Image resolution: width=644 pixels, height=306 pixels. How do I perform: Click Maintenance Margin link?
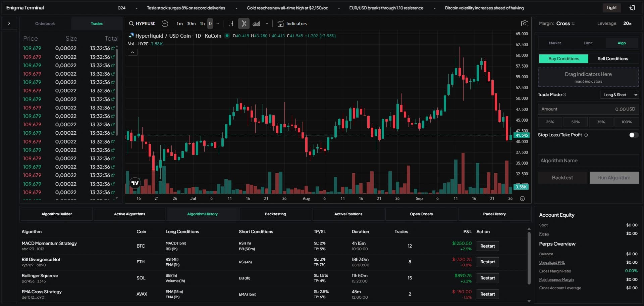[556, 280]
